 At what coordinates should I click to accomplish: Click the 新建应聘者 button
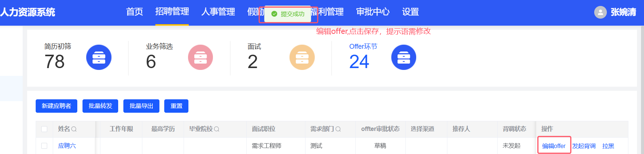[x=56, y=106]
